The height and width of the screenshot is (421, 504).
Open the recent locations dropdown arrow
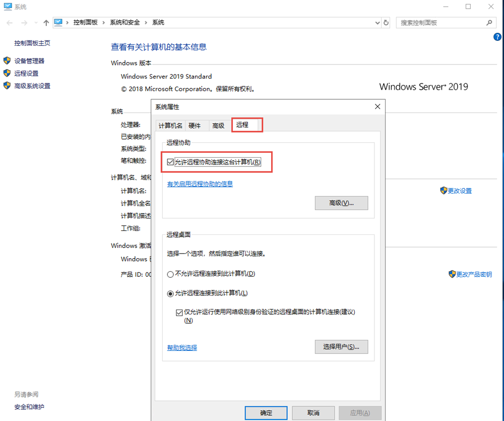[36, 23]
